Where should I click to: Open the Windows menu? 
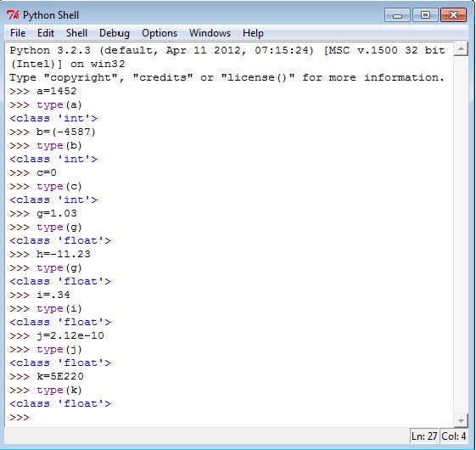click(210, 33)
